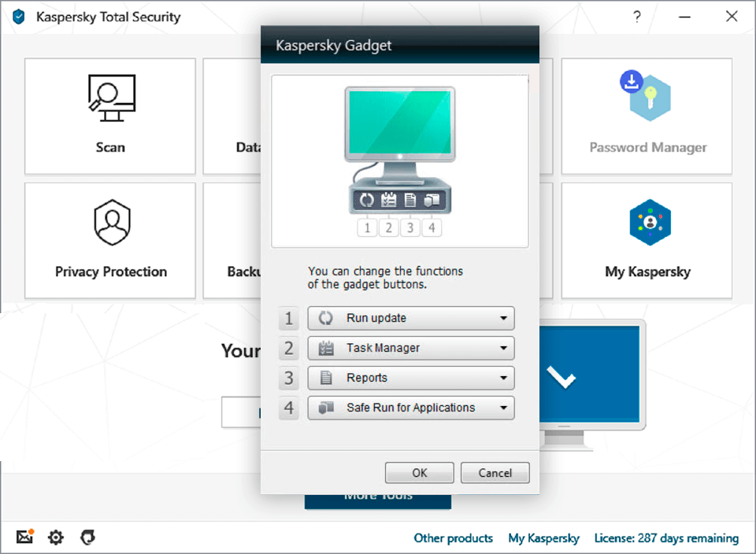Click the More Tools button behind dialog
This screenshot has height=554, width=756.
point(378,501)
